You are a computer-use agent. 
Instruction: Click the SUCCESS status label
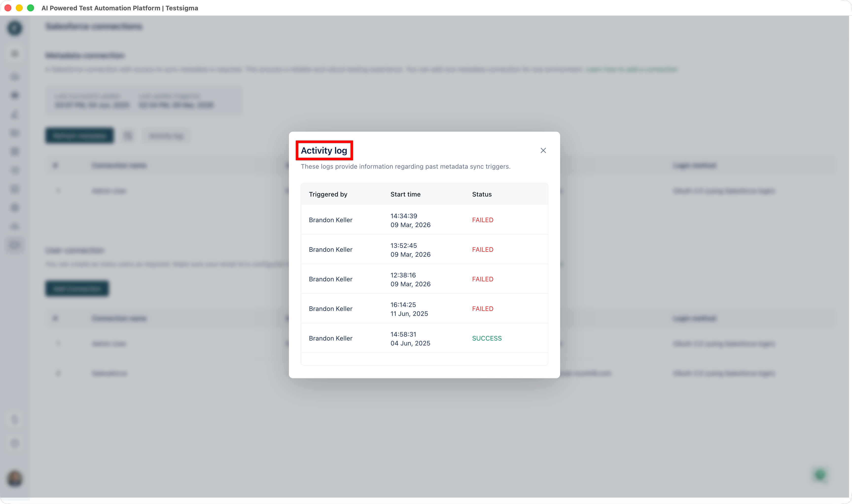coord(487,338)
